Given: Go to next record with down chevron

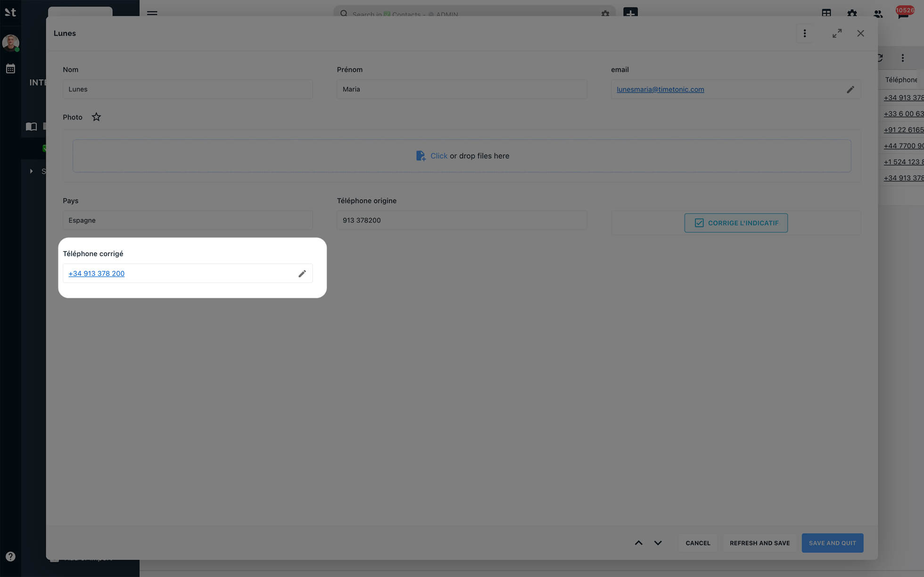Looking at the screenshot, I should coord(658,543).
